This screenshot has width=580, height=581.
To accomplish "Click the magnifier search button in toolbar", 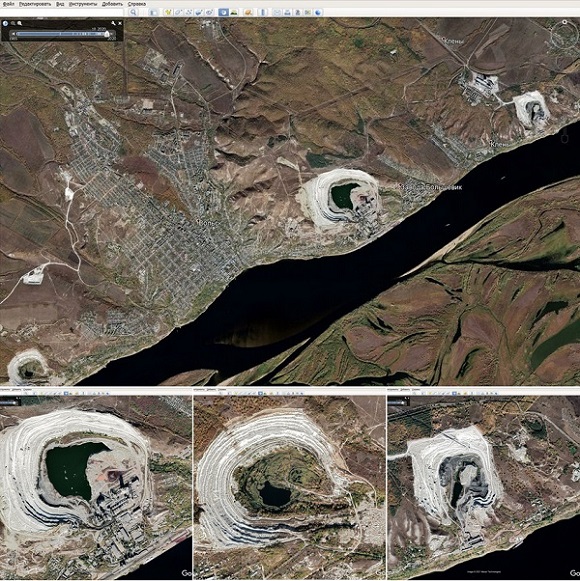I will (x=133, y=13).
